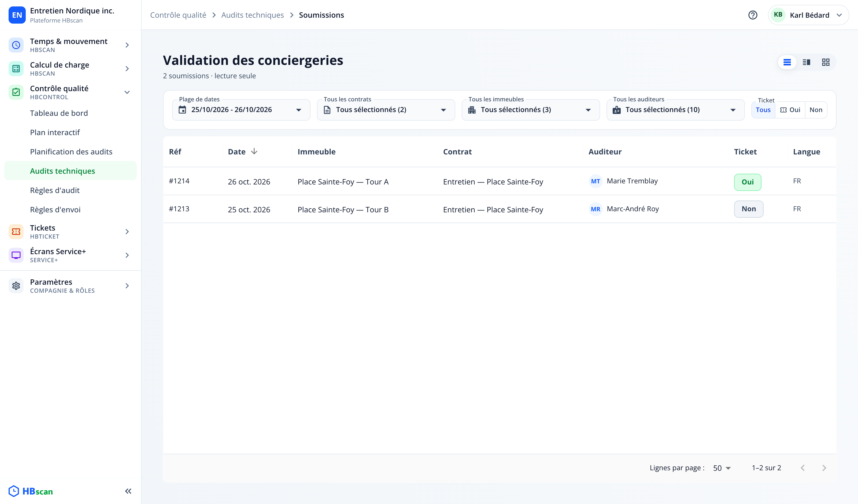This screenshot has height=504, width=858.
Task: Expand the Temps & mouvement section
Action: coord(127,45)
